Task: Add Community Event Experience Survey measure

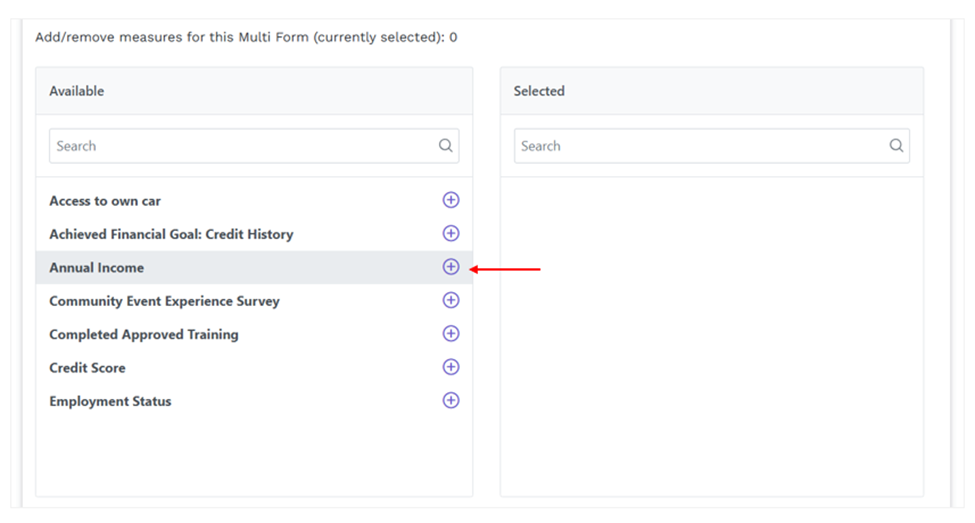Action: point(451,300)
